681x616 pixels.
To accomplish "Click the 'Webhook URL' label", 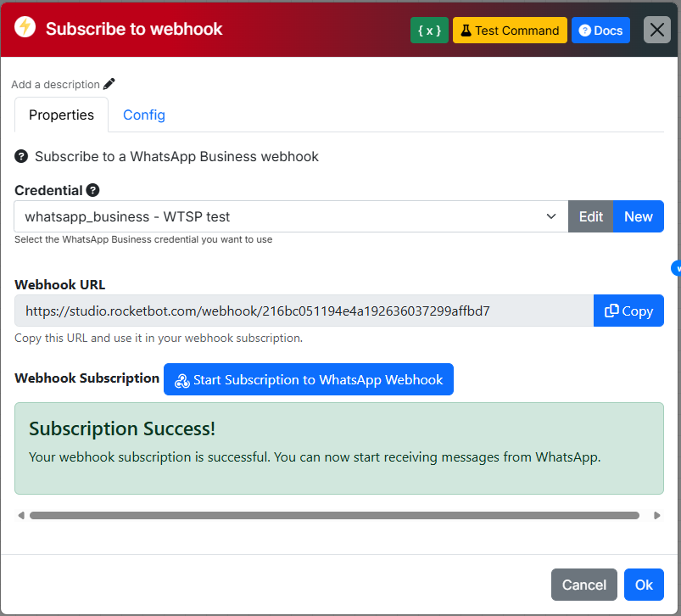I will coord(60,284).
